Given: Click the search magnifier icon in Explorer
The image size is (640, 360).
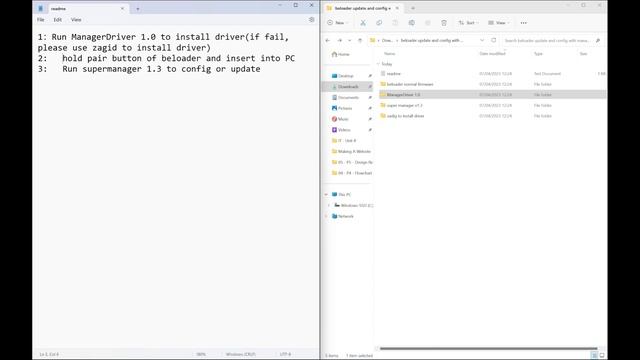Looking at the screenshot, I should point(598,40).
